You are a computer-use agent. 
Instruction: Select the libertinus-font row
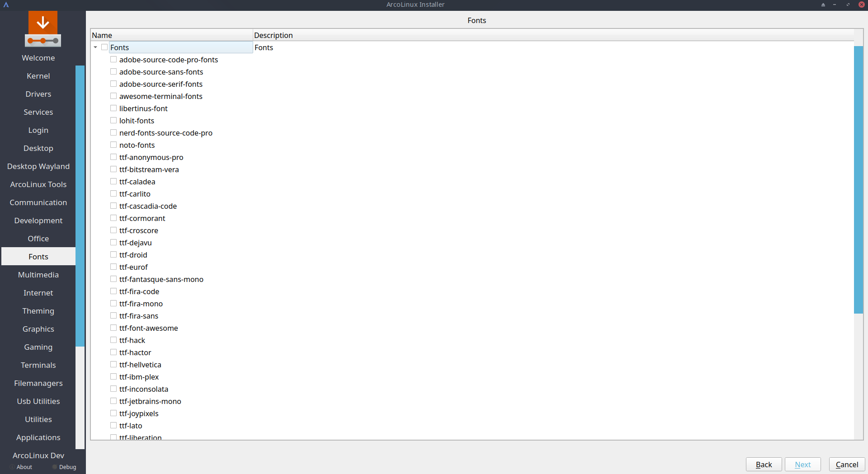[x=143, y=108]
